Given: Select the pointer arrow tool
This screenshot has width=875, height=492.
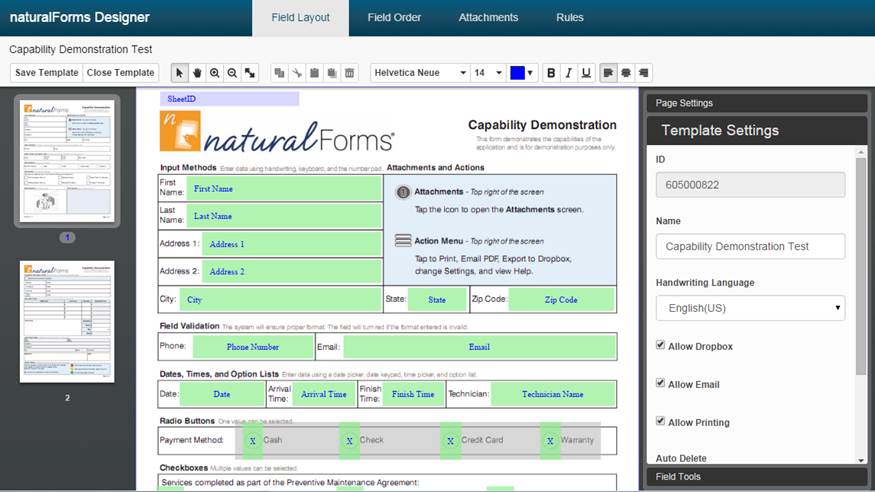Looking at the screenshot, I should (179, 73).
